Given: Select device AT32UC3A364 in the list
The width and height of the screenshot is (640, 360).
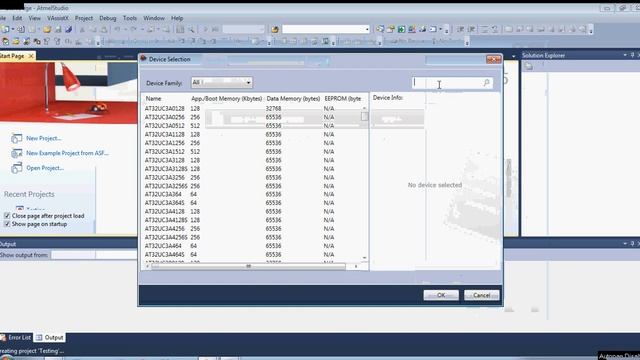Looking at the screenshot, I should (163, 194).
